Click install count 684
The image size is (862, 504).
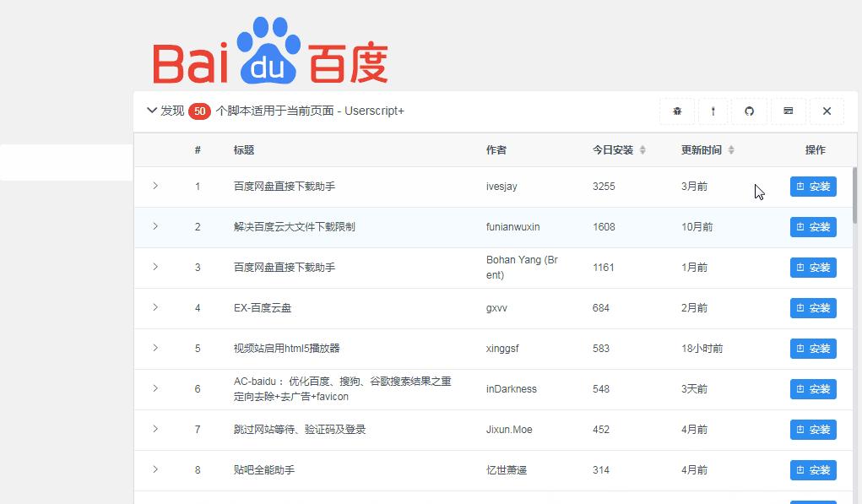point(601,308)
